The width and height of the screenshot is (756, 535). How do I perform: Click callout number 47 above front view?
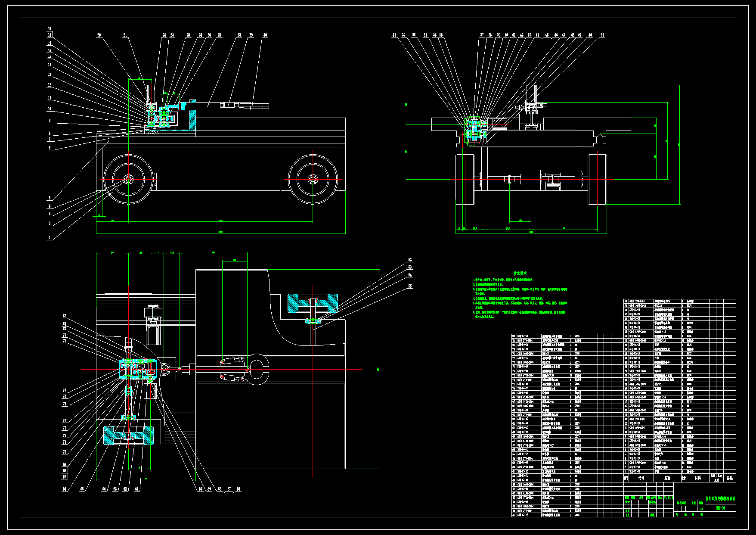pyautogui.click(x=564, y=35)
